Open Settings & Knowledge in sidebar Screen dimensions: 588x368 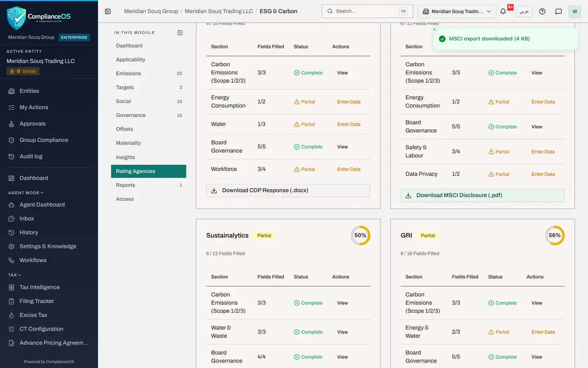(x=49, y=247)
